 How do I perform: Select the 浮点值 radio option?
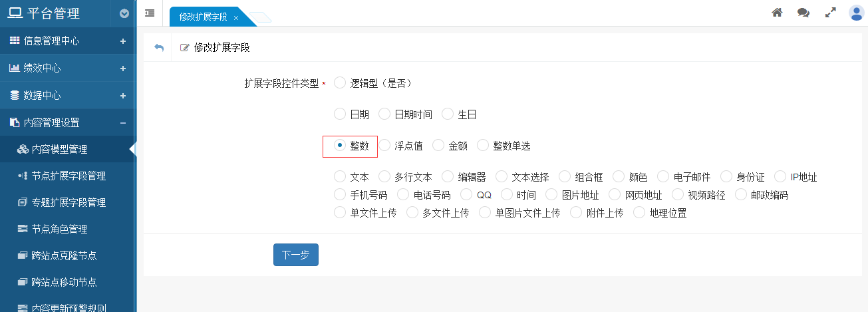(x=384, y=146)
